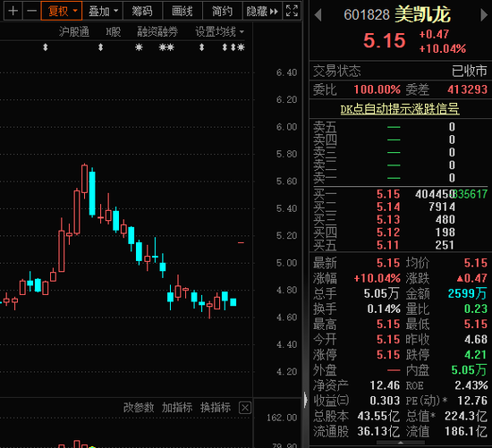The image size is (492, 448).
Task: Open DK点自动提示涨跌信号 link
Action: coord(400,109)
